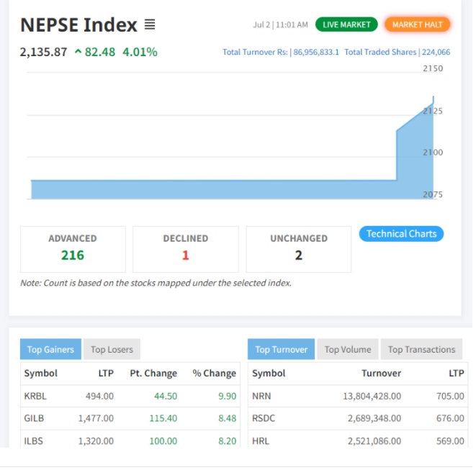Screen dimensions: 476x470
Task: Open the NEPSE Index hamburger menu
Action: pyautogui.click(x=150, y=25)
